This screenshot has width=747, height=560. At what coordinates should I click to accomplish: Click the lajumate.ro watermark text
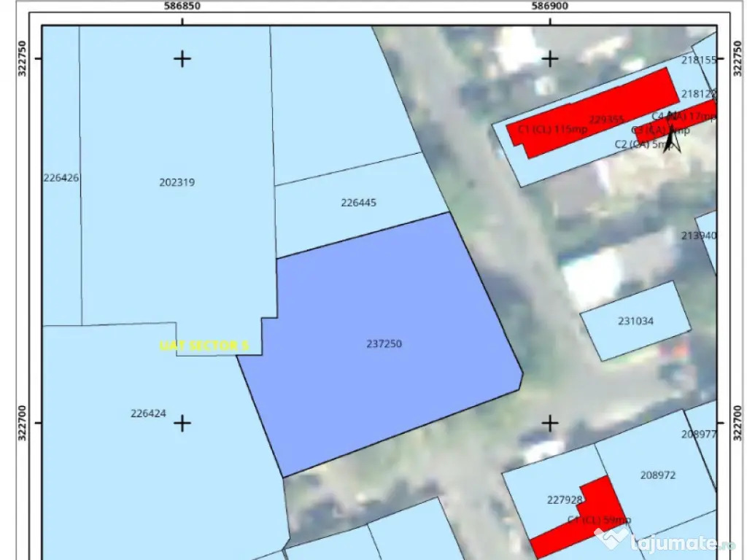pos(682,542)
